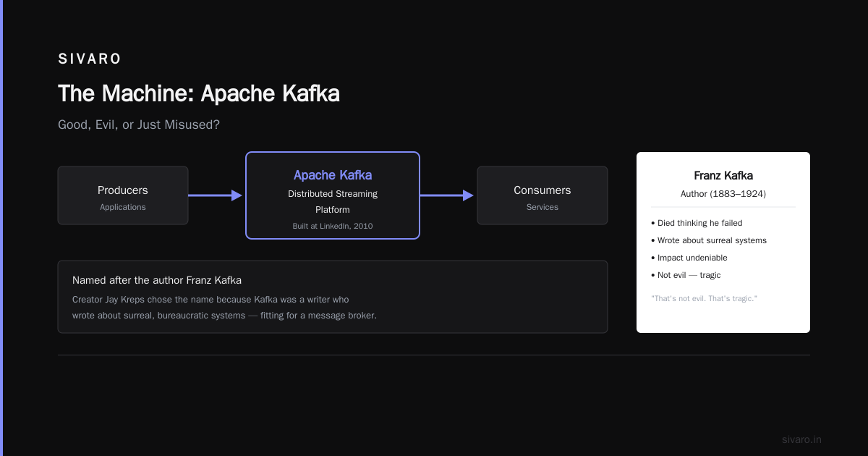Click bullet "Died thinking he failed"
The height and width of the screenshot is (456, 868).
(x=697, y=223)
